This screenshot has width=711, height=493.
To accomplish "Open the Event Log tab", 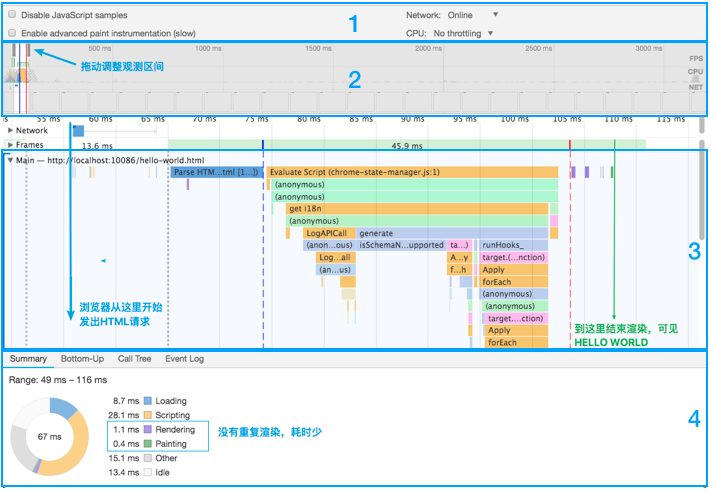I will (184, 359).
